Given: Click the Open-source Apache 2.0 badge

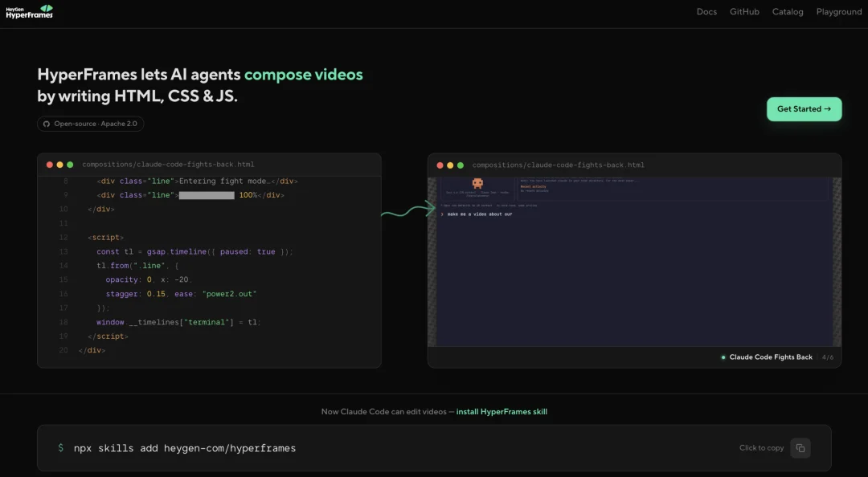Looking at the screenshot, I should click(91, 124).
